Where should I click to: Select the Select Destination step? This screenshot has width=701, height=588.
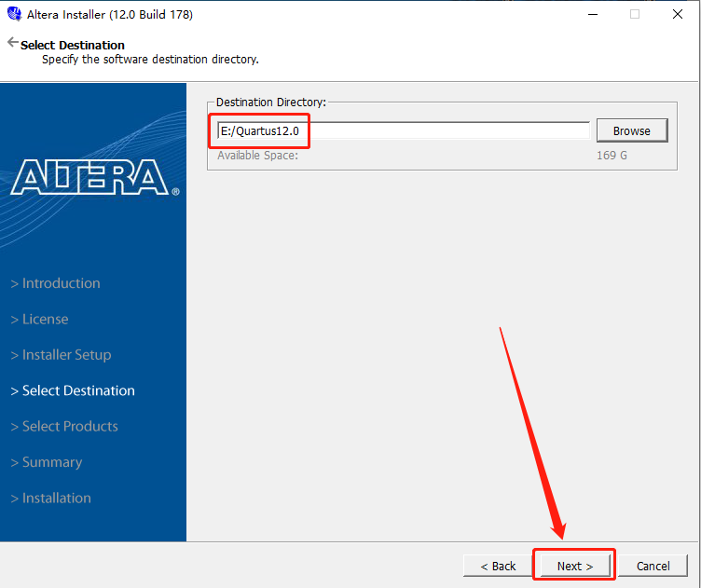tap(73, 390)
